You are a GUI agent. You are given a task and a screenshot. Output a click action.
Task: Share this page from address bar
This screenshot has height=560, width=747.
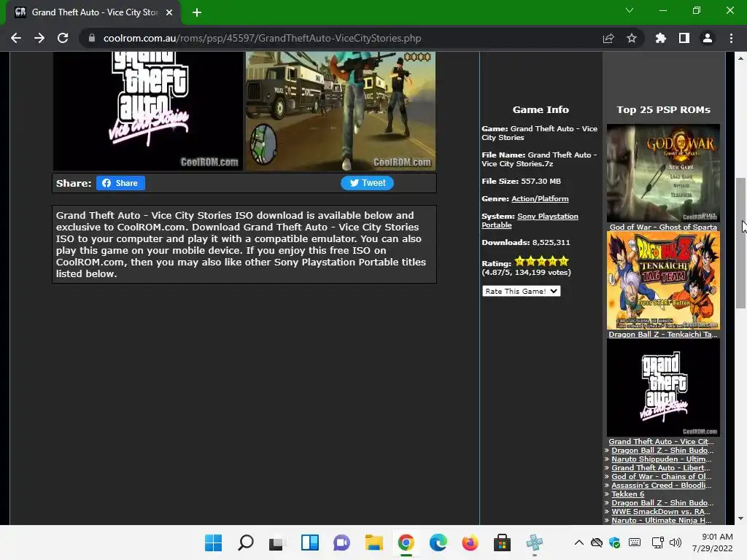tap(608, 38)
